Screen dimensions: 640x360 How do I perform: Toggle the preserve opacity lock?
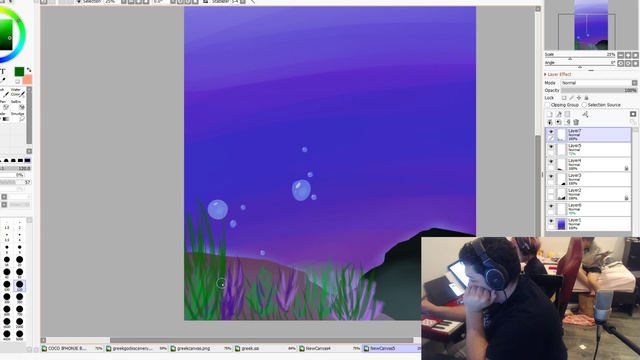[564, 98]
